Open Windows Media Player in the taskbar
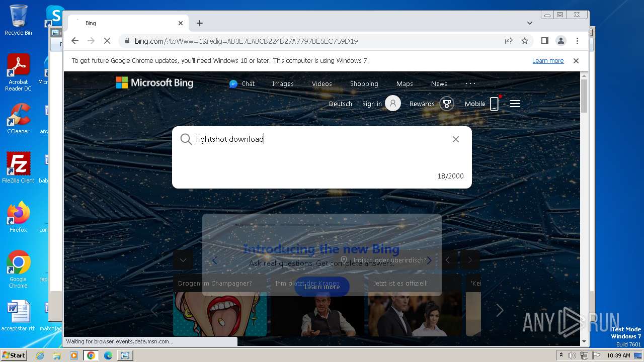This screenshot has width=644, height=362. click(x=74, y=355)
